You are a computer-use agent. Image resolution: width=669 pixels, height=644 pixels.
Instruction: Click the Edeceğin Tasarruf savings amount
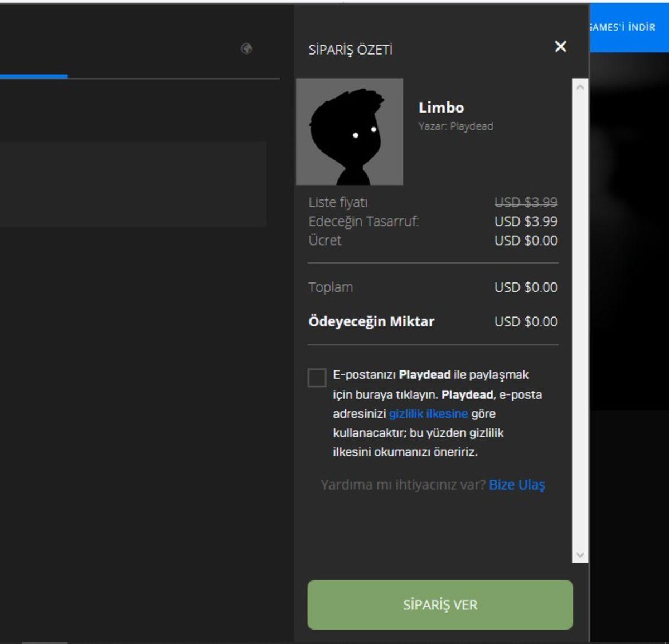coord(526,221)
